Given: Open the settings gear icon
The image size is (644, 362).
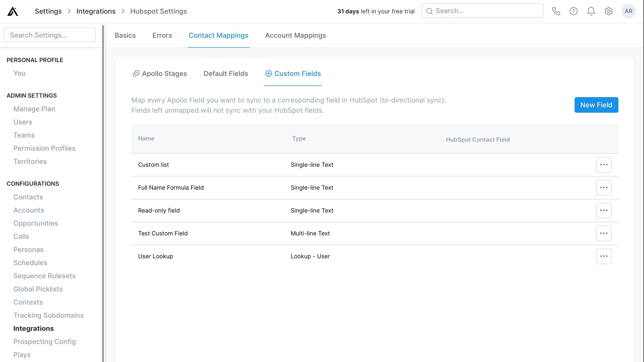Looking at the screenshot, I should pyautogui.click(x=608, y=11).
